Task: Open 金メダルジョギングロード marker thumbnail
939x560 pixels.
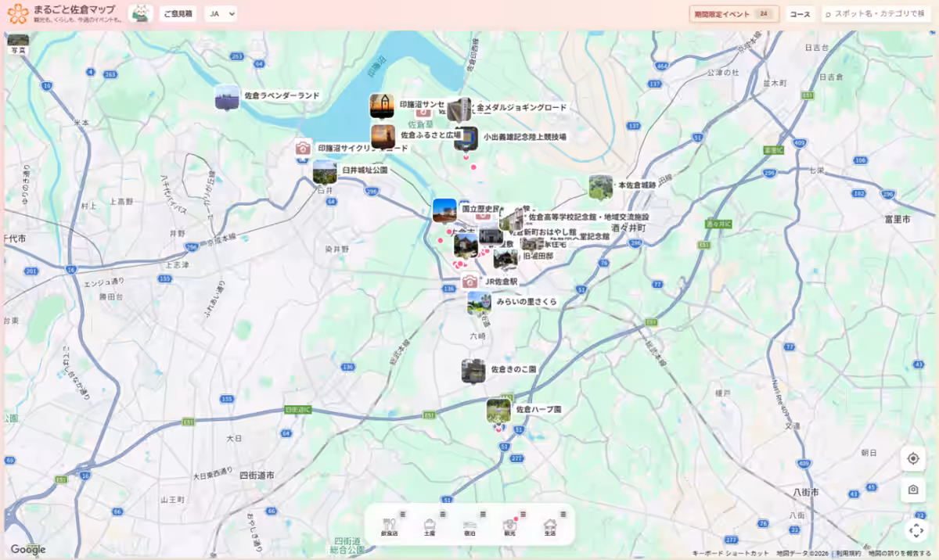Action: pos(459,109)
